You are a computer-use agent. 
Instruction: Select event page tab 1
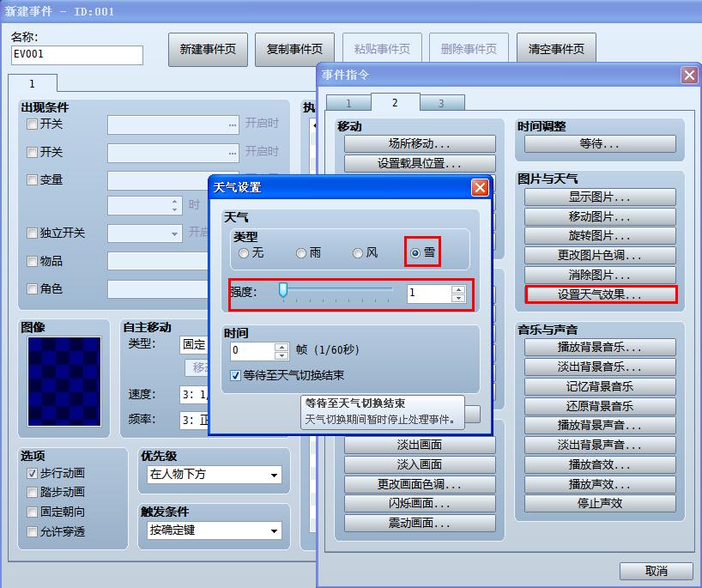tap(32, 84)
